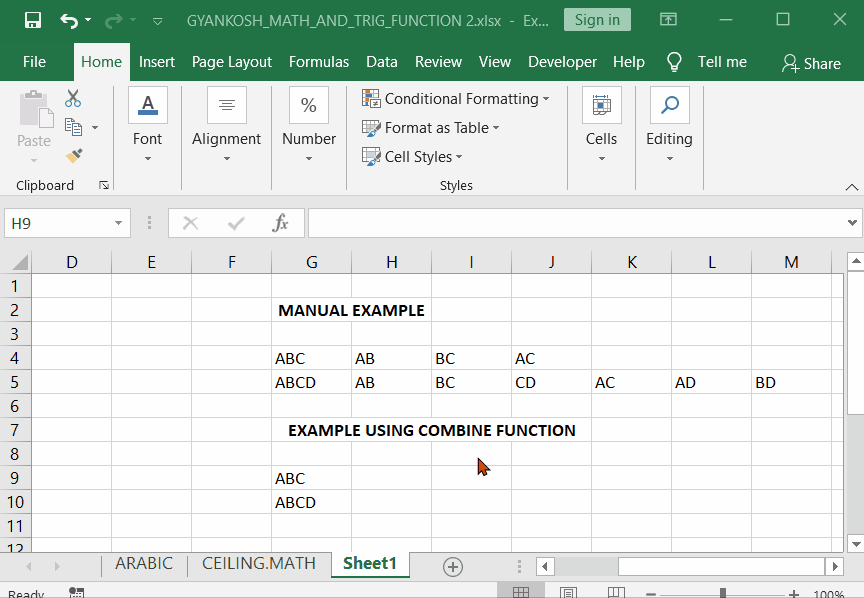
Task: Collapse the ribbon with the chevron
Action: pyautogui.click(x=852, y=186)
